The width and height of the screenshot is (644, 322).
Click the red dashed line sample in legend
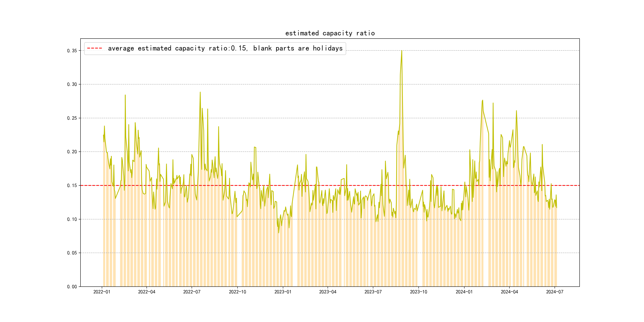(x=94, y=48)
